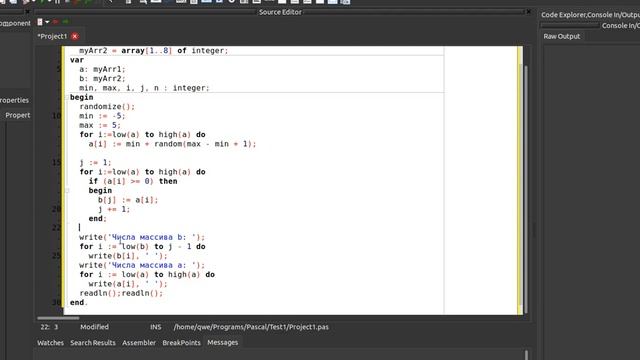Click gutter line number 30
640x360 pixels.
point(56,302)
